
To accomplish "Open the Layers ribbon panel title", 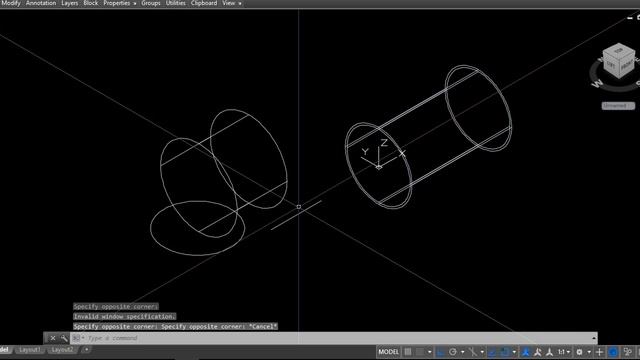I will point(69,3).
